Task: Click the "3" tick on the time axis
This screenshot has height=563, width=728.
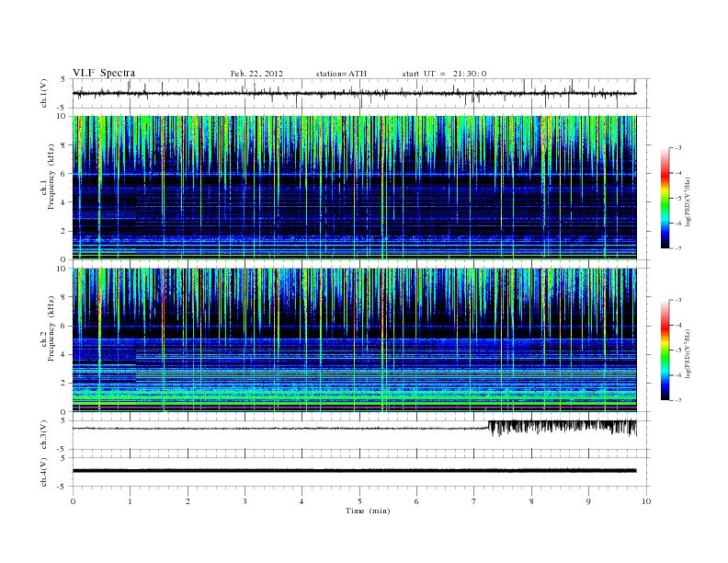Action: [245, 501]
